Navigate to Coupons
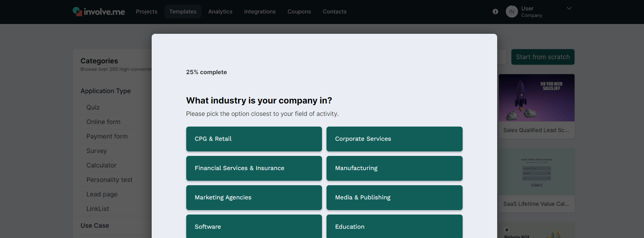Screen dimensions: 644x238 coord(299,12)
